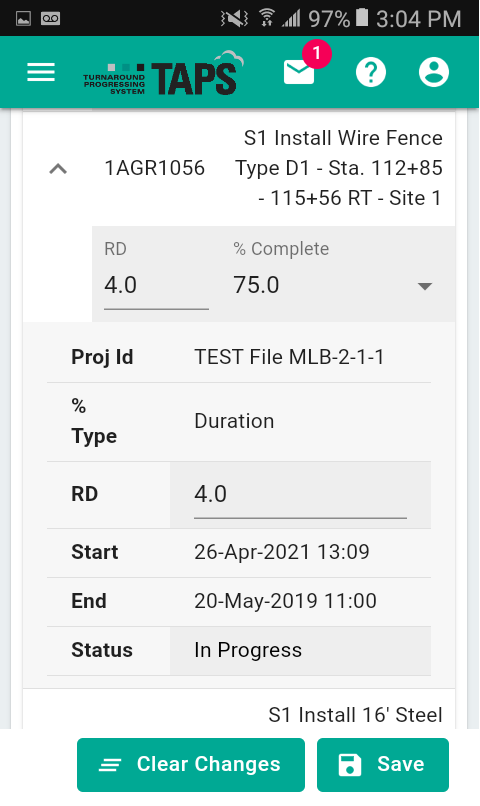
Task: Select the 1AGR1056 activity ID
Action: (155, 168)
